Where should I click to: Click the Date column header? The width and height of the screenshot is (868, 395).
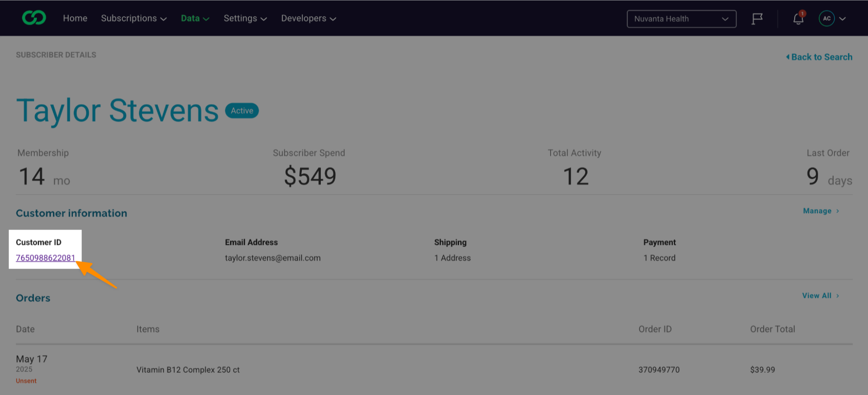click(25, 329)
